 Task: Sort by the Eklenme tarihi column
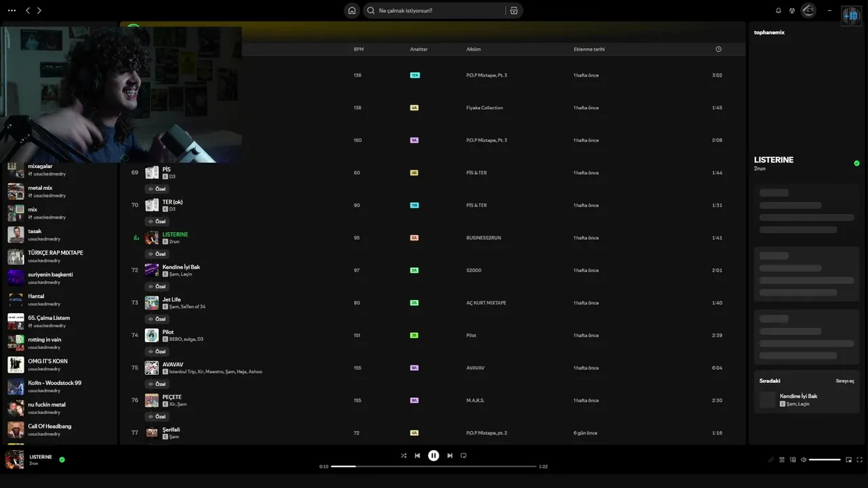click(589, 49)
